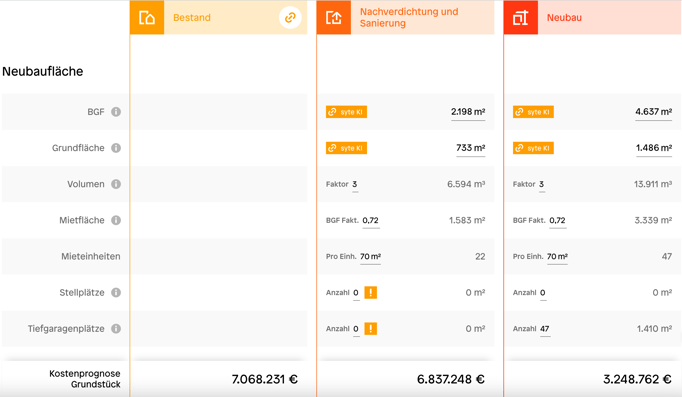
Task: Edit Pro Einh. 70 m² in Nachverdichtung
Action: tap(371, 257)
